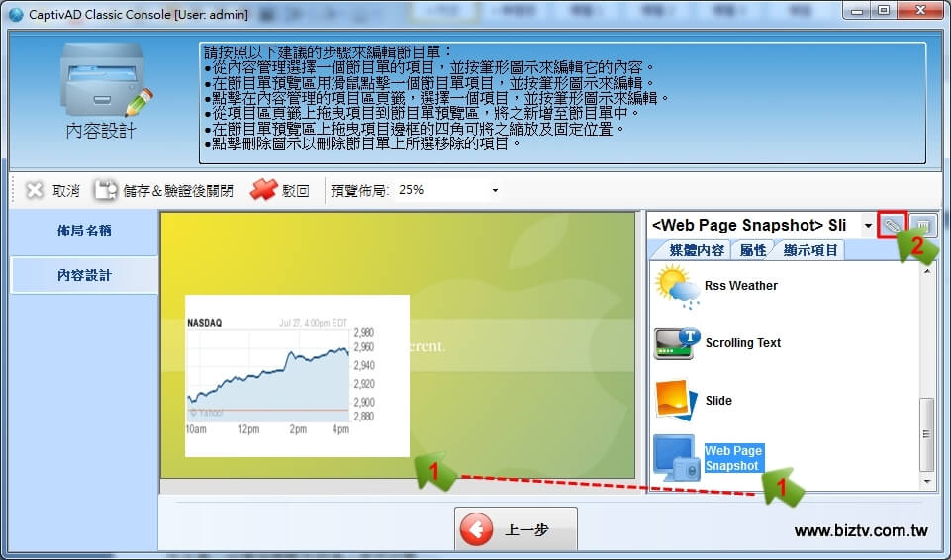The image size is (951, 560).
Task: Click the delete trash icon
Action: pyautogui.click(x=922, y=226)
